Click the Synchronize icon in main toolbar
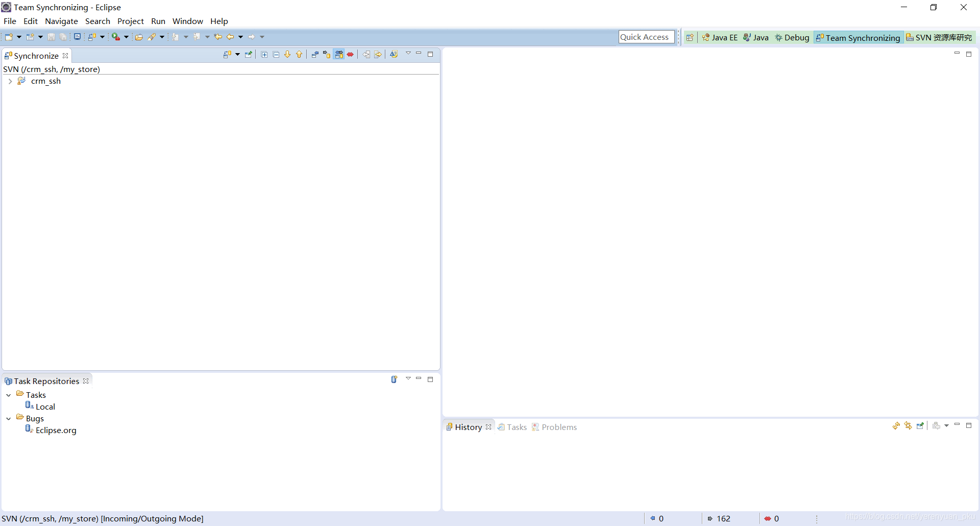Screen dimensions: 980x526 pyautogui.click(x=92, y=37)
